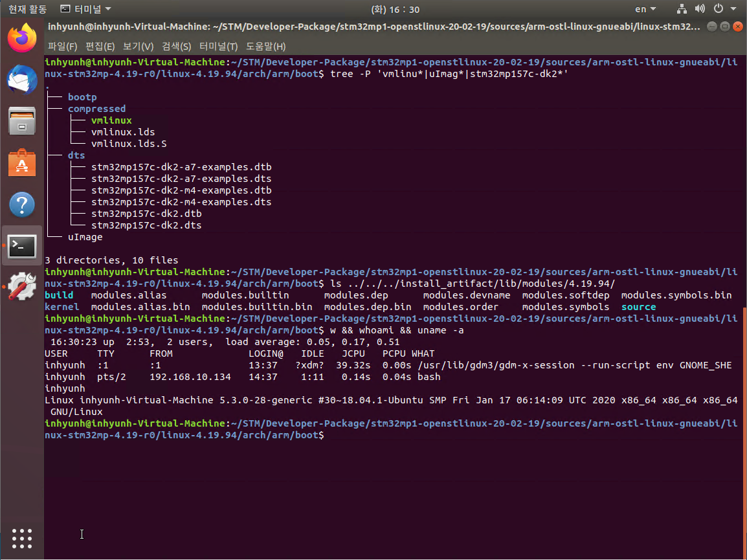This screenshot has height=560, width=747.
Task: Click 현재 활동 activities button
Action: tap(27, 9)
